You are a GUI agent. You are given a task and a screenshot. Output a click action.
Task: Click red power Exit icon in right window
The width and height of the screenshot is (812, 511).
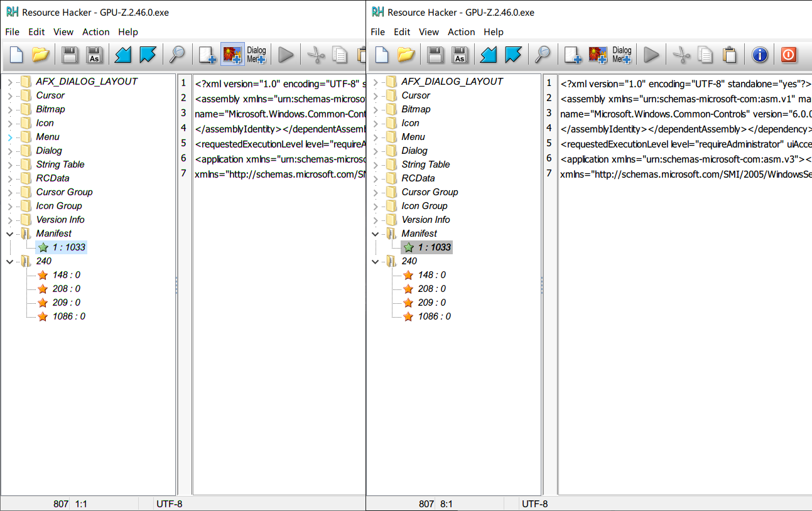pos(789,55)
